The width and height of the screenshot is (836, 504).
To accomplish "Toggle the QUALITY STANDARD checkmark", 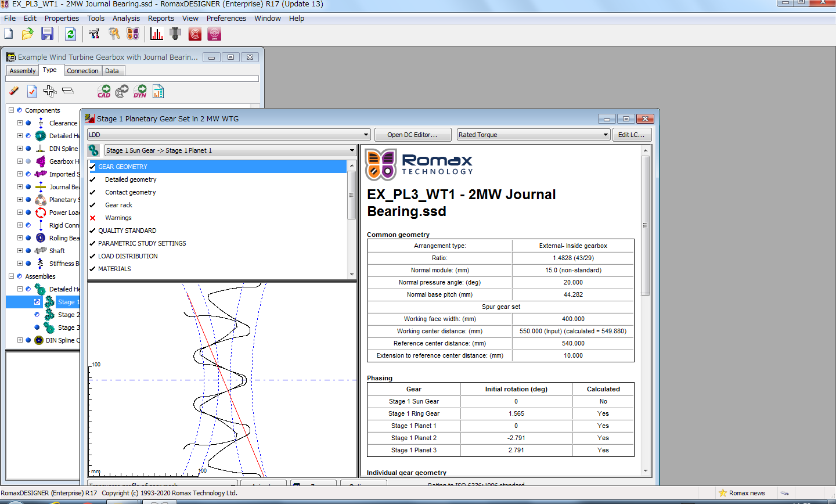I will pyautogui.click(x=92, y=231).
